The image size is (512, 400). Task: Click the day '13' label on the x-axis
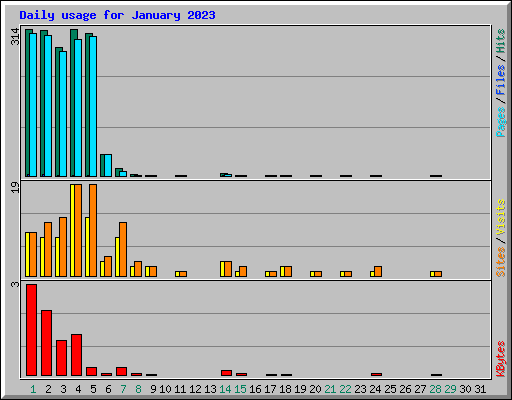210,389
